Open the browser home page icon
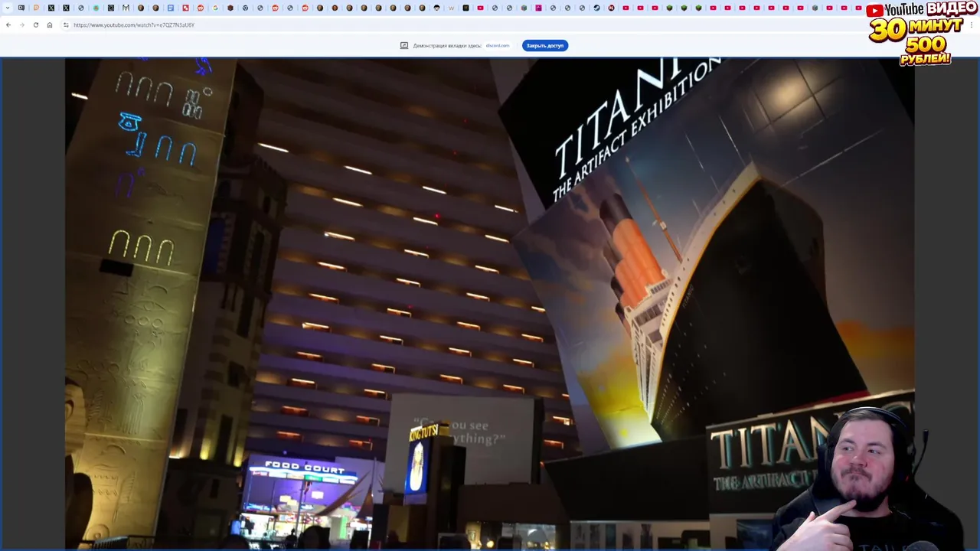 pos(50,24)
